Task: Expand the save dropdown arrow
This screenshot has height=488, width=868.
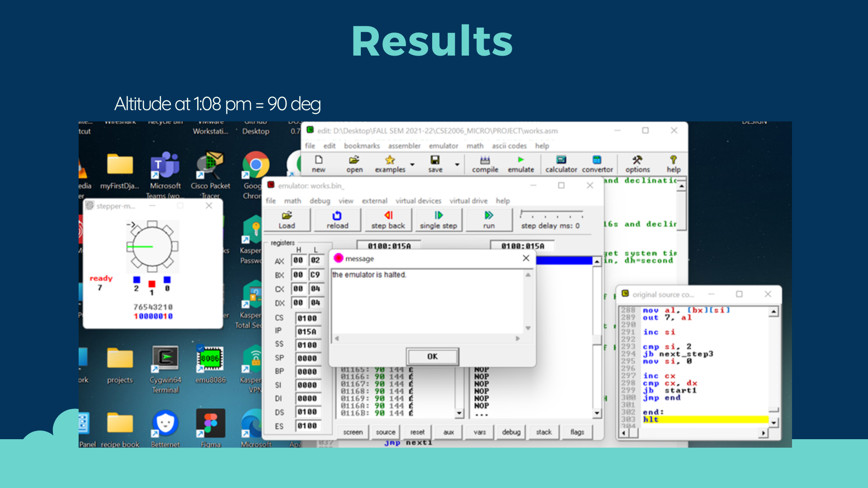Action: pos(457,164)
